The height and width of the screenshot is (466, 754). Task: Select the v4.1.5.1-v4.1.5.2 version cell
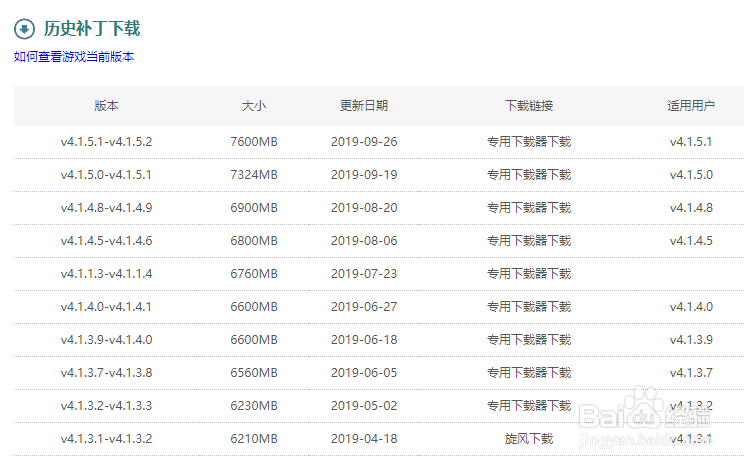[x=106, y=142]
